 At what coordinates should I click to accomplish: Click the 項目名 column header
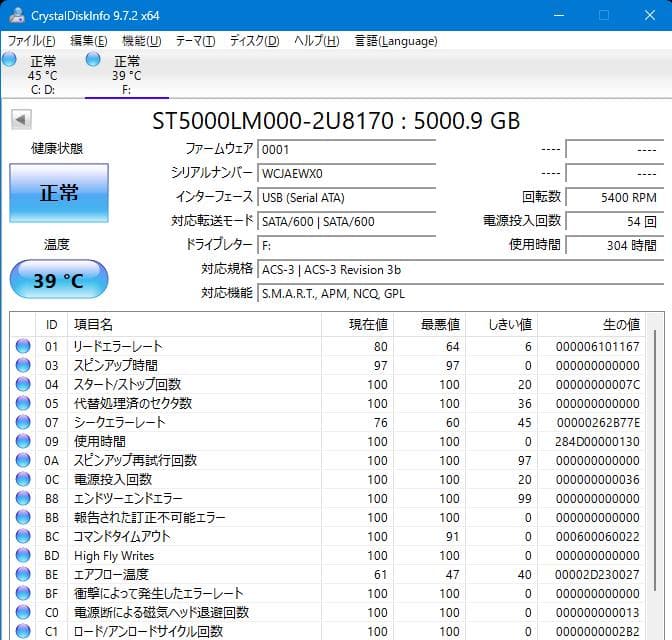[194, 325]
